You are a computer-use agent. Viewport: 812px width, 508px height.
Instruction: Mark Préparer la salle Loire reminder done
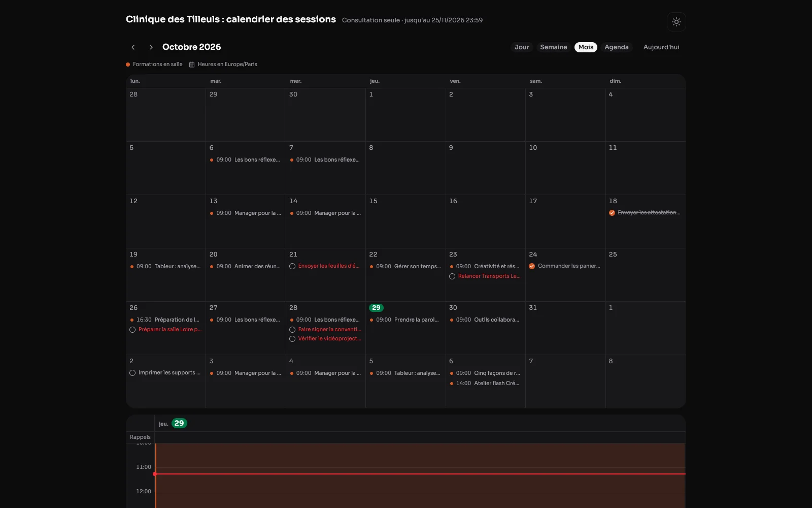pyautogui.click(x=132, y=330)
